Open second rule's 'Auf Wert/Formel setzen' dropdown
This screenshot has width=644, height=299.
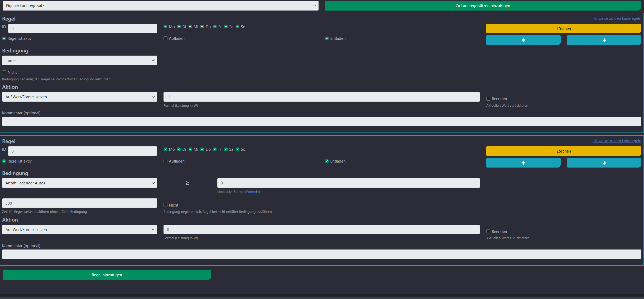coord(79,229)
